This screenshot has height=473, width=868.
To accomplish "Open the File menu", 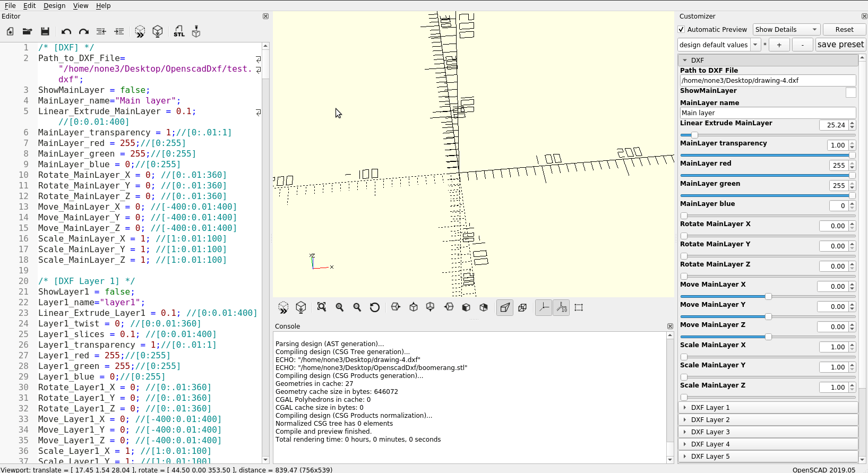I will [x=10, y=5].
